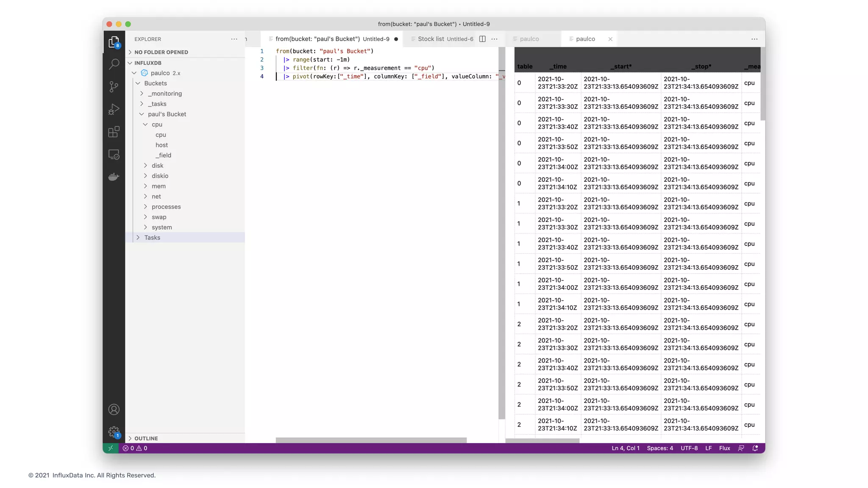Click the Flux language mode button
The height and width of the screenshot is (488, 868).
[x=724, y=448]
